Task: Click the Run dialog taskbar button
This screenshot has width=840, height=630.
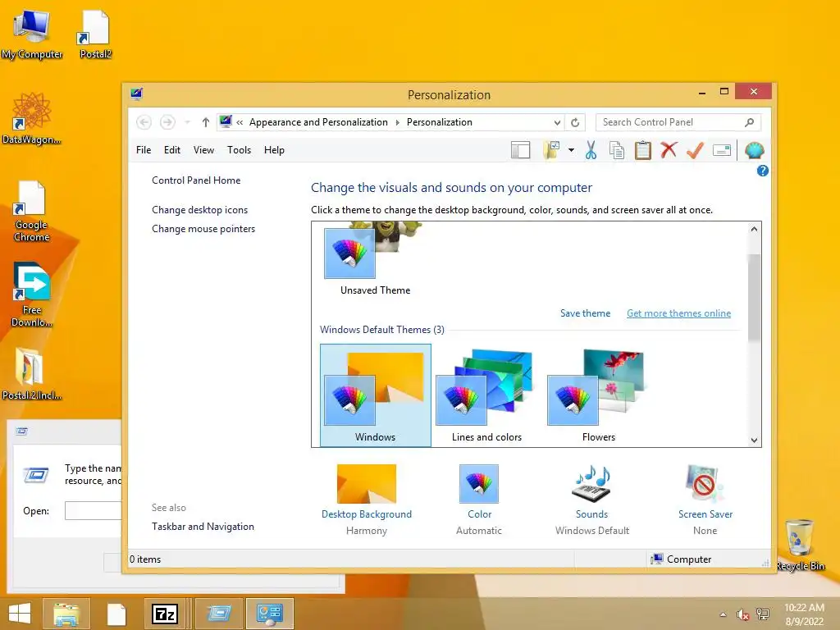Action: [219, 614]
